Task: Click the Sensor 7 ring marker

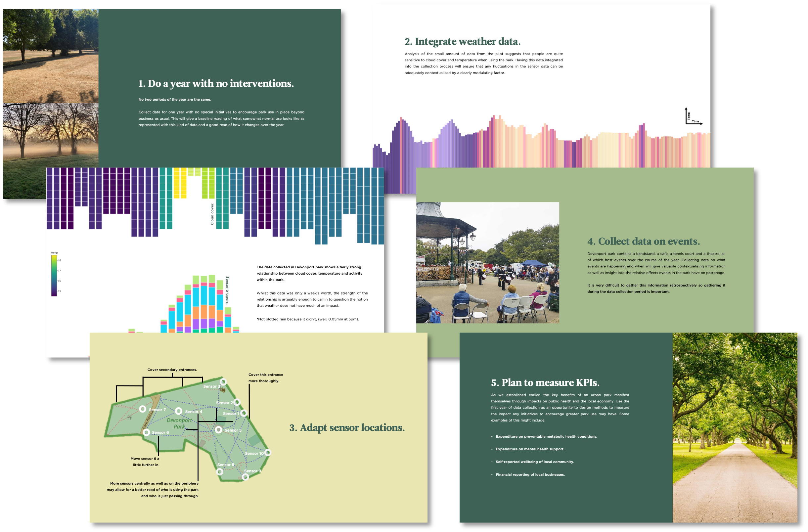Action: tap(143, 409)
